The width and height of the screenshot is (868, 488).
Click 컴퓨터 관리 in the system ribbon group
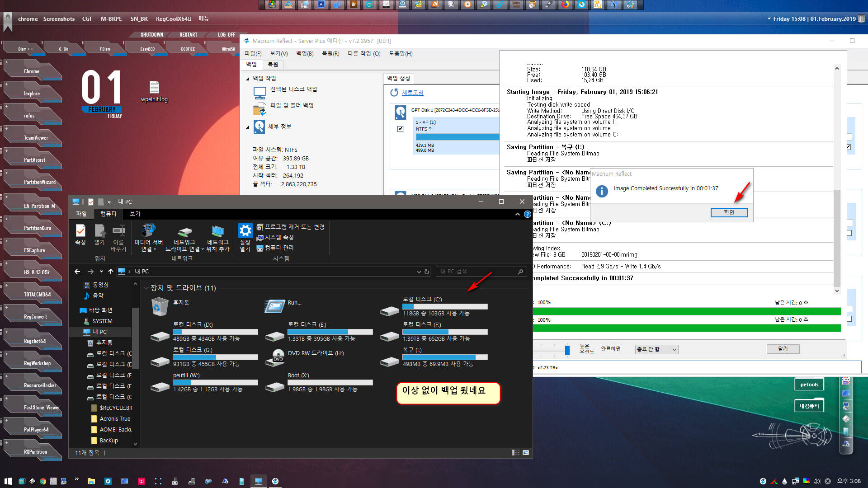tap(275, 248)
